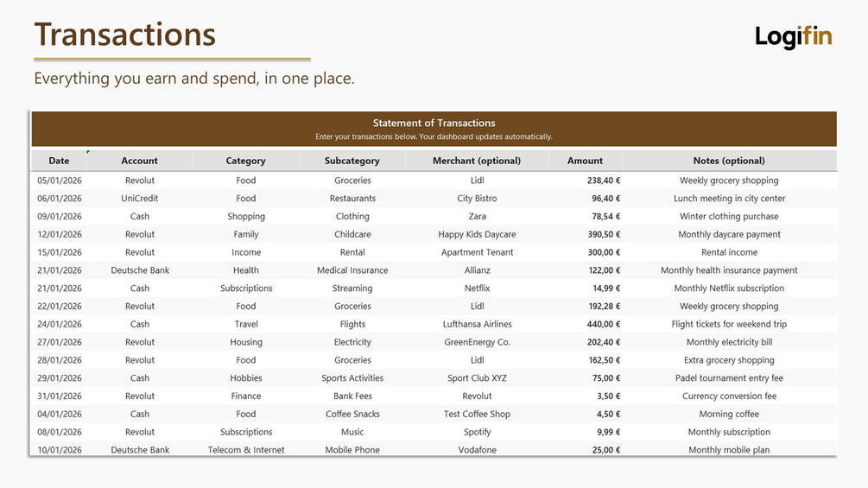Select the Zara merchant cell
This screenshot has height=488, width=868.
tap(477, 216)
